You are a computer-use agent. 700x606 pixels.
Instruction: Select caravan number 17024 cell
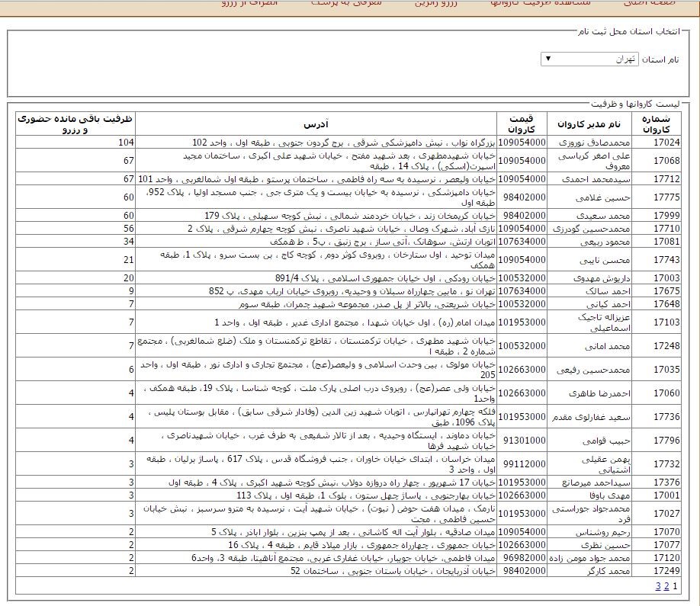(666, 143)
